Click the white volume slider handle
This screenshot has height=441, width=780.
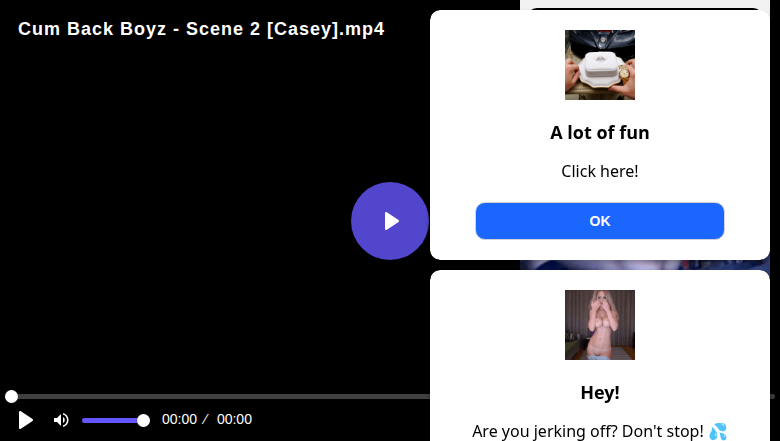point(143,420)
